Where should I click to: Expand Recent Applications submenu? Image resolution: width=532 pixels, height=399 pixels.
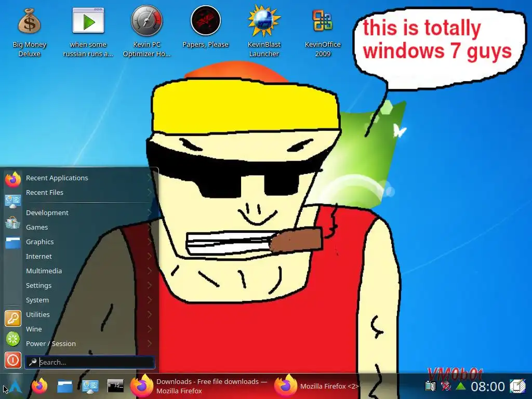[88, 178]
